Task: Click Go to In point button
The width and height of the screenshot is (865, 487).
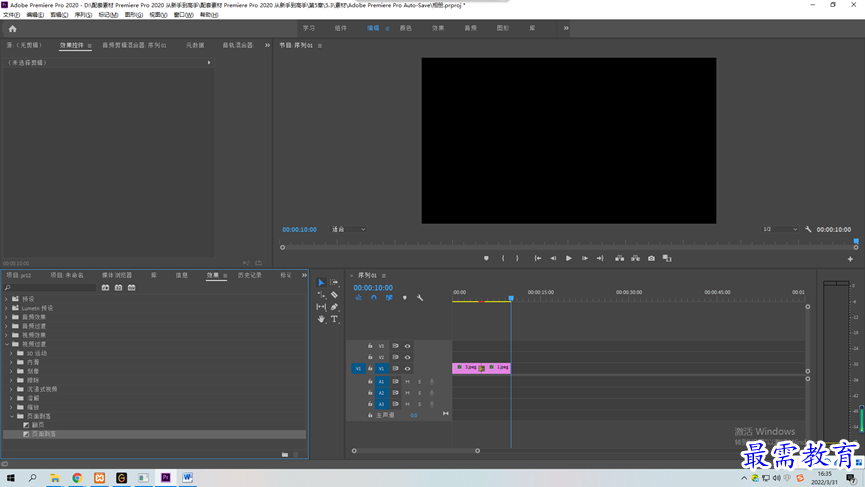Action: pos(537,258)
